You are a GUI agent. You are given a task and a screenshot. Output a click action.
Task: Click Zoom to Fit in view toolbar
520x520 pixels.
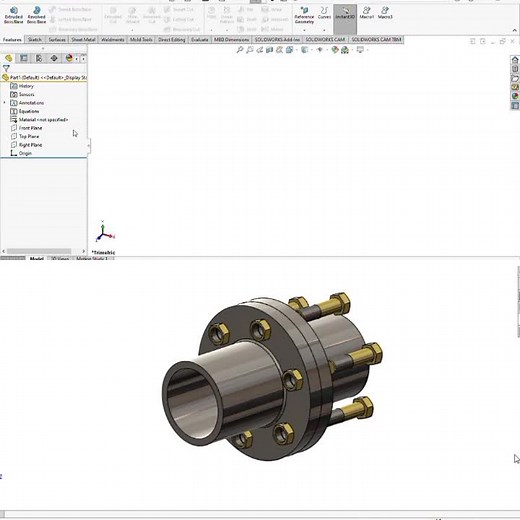tap(240, 50)
